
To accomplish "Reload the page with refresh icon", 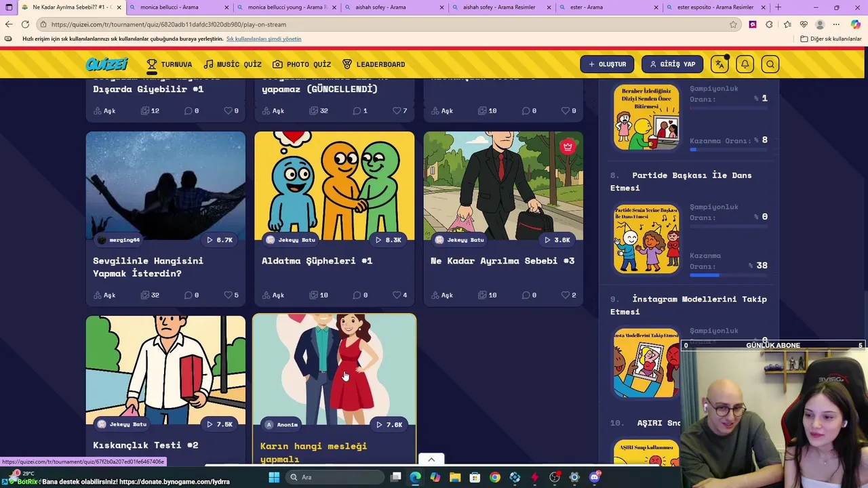I will coord(25,24).
